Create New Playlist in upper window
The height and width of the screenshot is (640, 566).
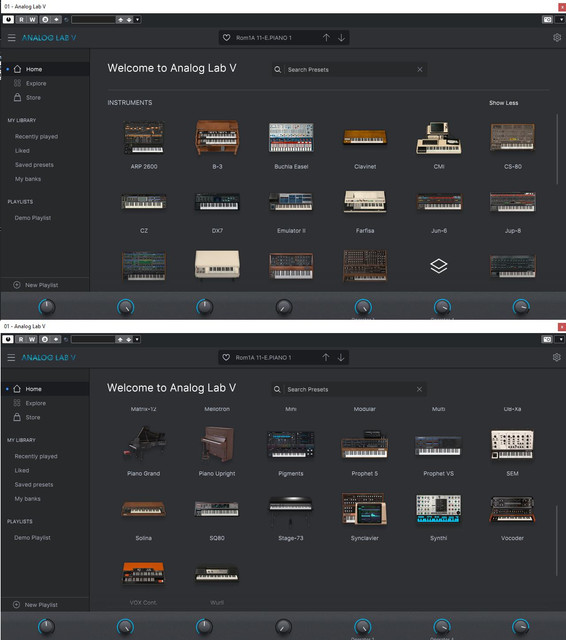[x=36, y=285]
